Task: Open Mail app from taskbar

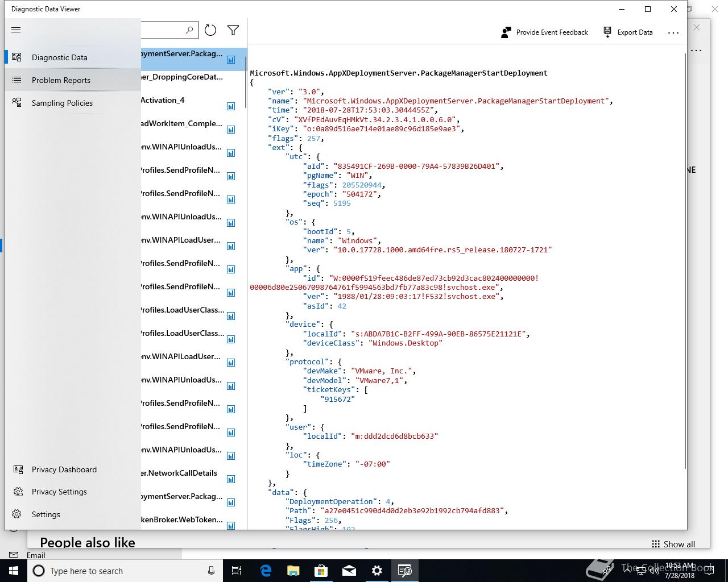Action: pos(349,571)
